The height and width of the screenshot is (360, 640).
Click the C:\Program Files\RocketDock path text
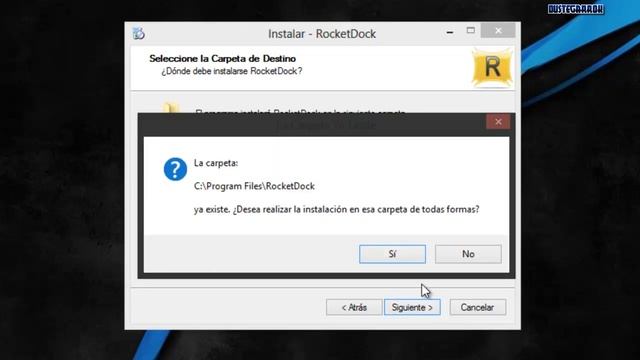pyautogui.click(x=254, y=186)
